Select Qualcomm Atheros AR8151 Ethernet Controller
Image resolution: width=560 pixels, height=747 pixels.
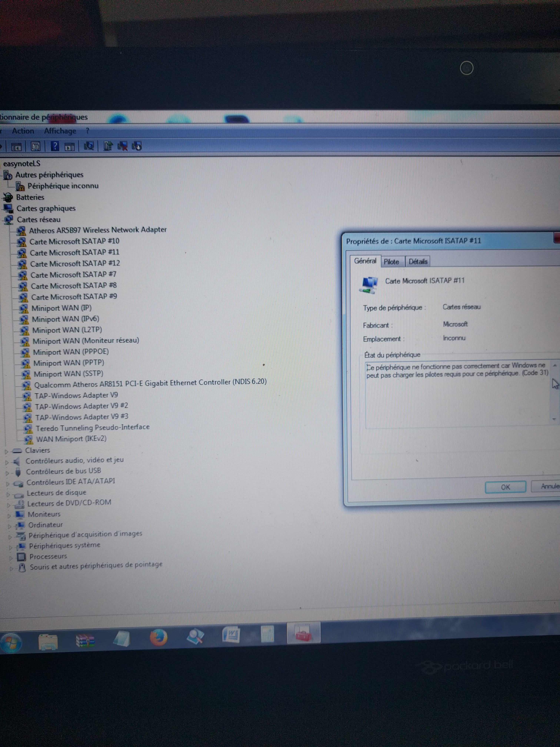pyautogui.click(x=150, y=383)
